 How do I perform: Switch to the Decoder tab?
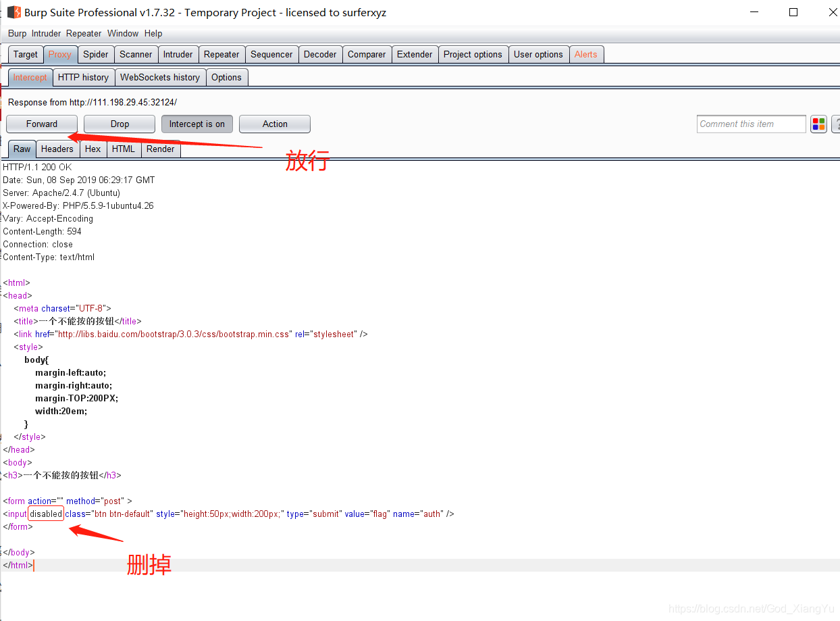click(320, 55)
